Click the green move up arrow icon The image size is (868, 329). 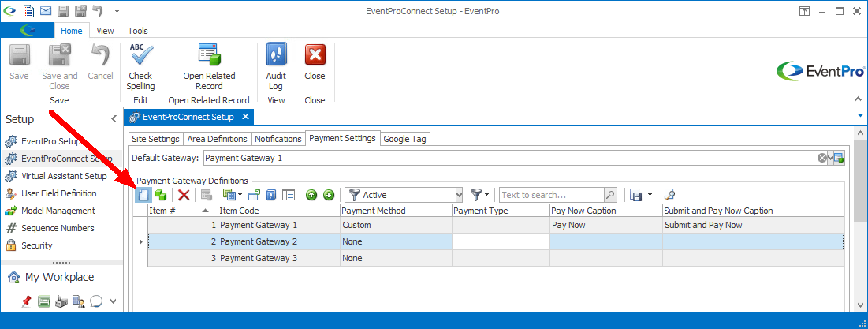[311, 194]
